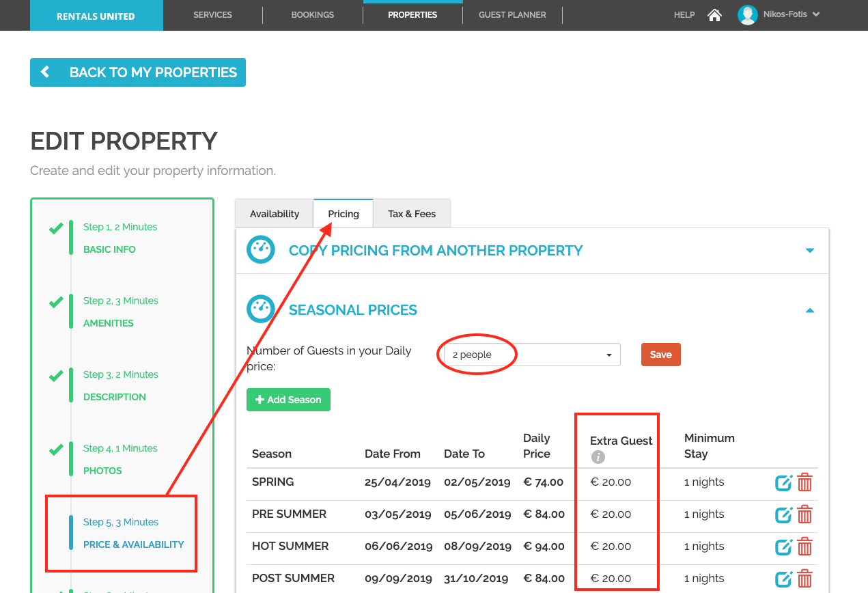Click the Rentals United logo
868x593 pixels.
[96, 16]
